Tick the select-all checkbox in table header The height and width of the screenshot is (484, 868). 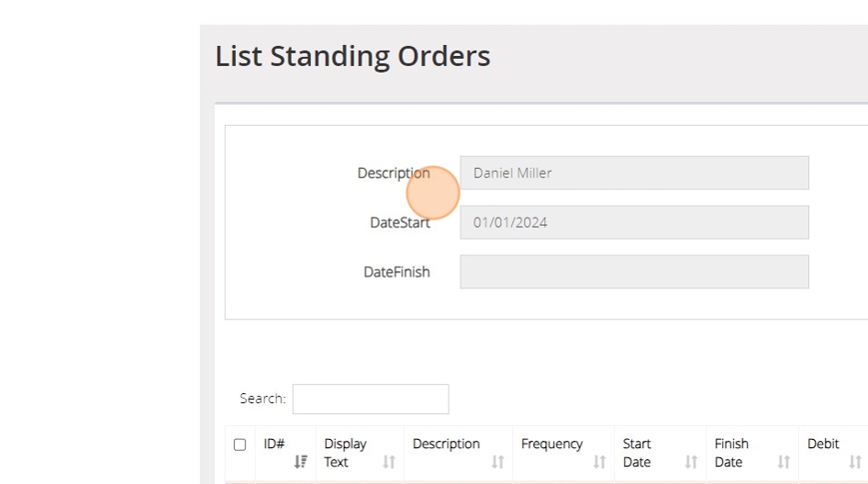239,445
